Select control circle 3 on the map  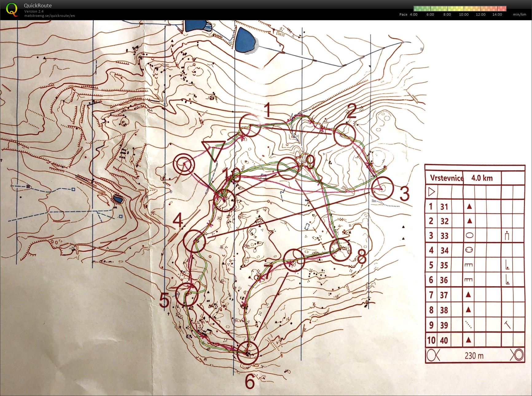382,188
